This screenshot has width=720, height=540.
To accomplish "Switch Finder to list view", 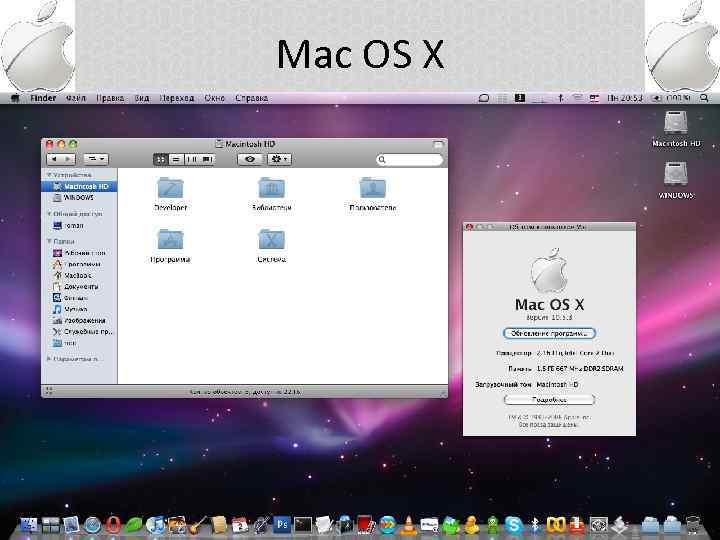I will click(x=176, y=159).
